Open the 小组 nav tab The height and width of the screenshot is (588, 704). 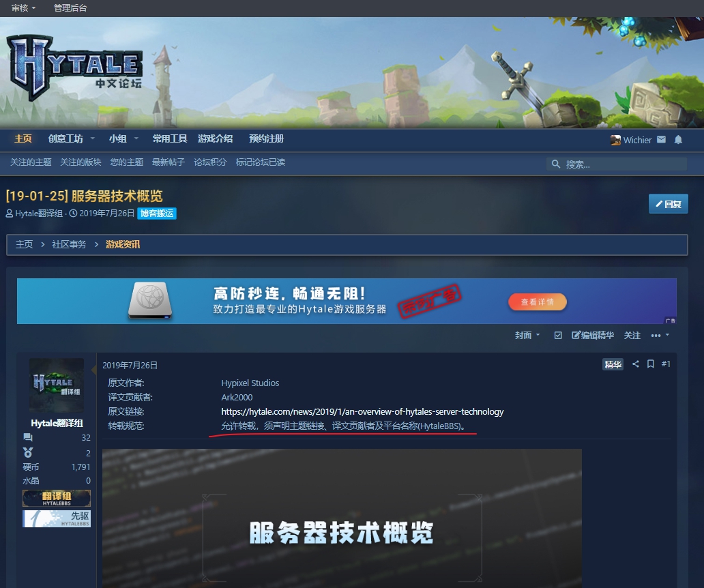point(117,138)
